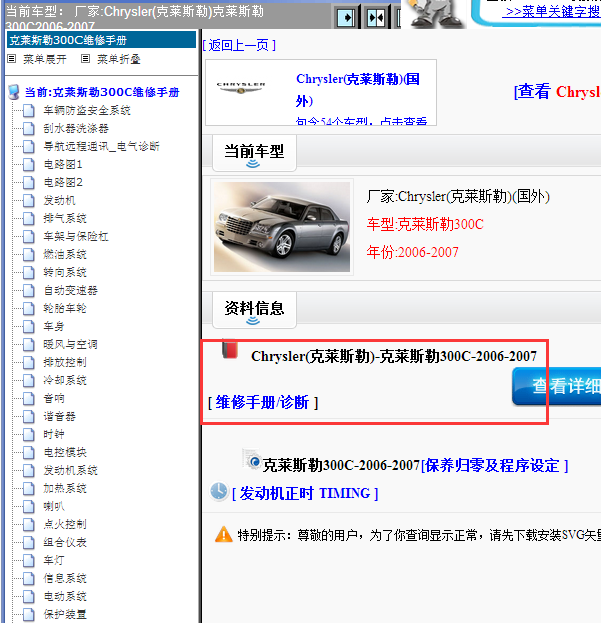Screen dimensions: 601x623
Task: Select 喇叭 in the manual tree
Action: coord(54,506)
